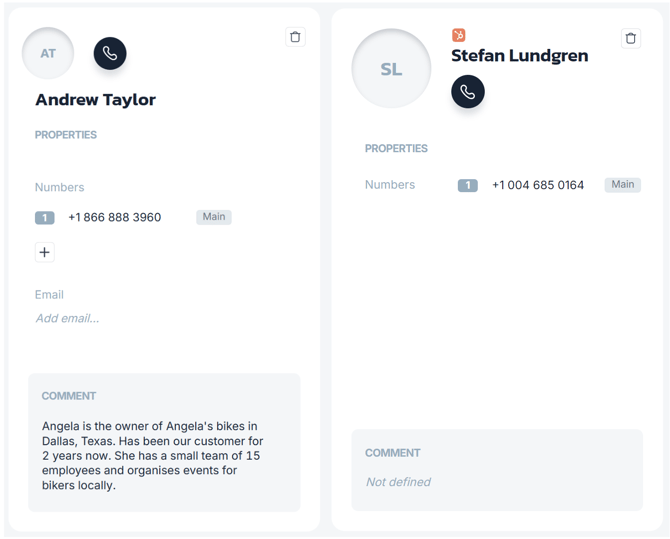Call Andrew Taylor with phone icon
The image size is (670, 539).
[x=110, y=53]
